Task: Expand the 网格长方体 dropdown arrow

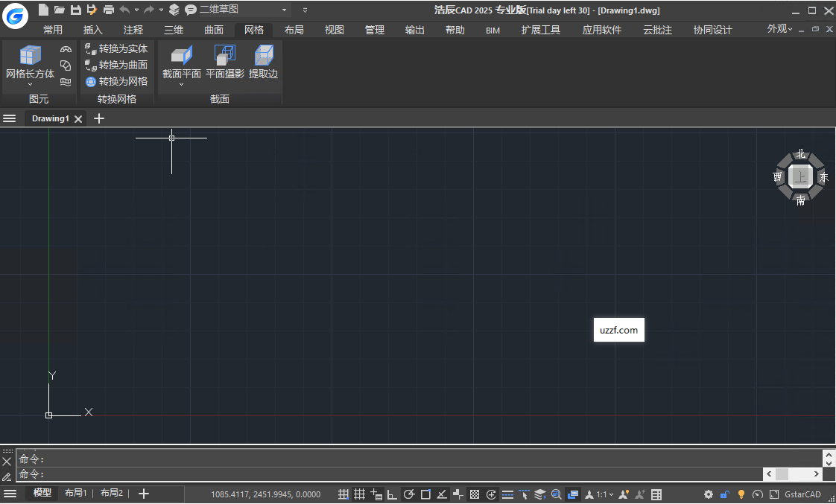Action: (x=30, y=84)
